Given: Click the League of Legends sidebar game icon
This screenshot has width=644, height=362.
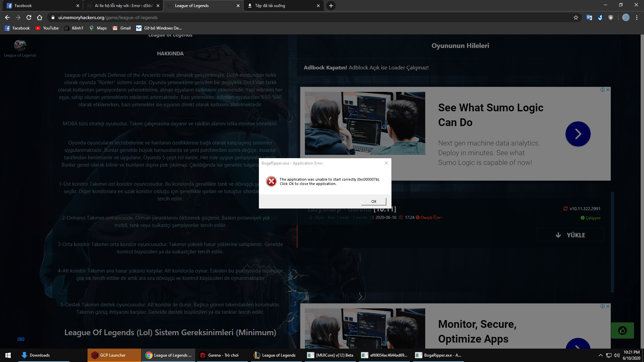Looking at the screenshot, I should 20,45.
